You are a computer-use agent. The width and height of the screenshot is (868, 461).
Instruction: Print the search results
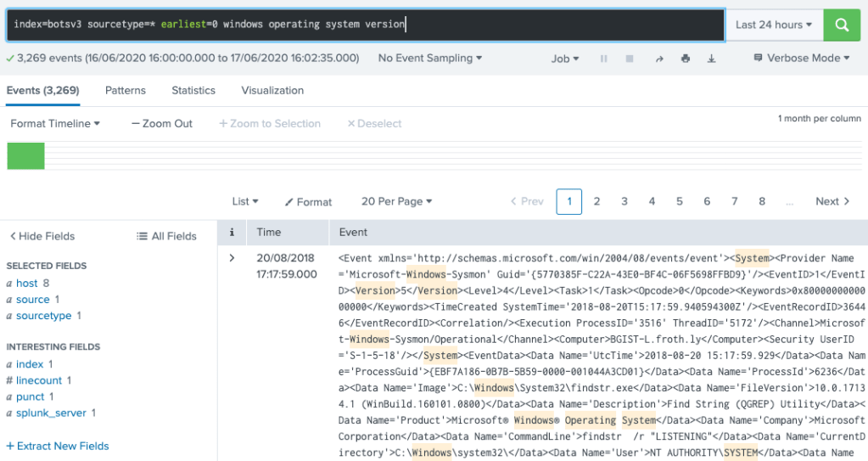coord(685,59)
